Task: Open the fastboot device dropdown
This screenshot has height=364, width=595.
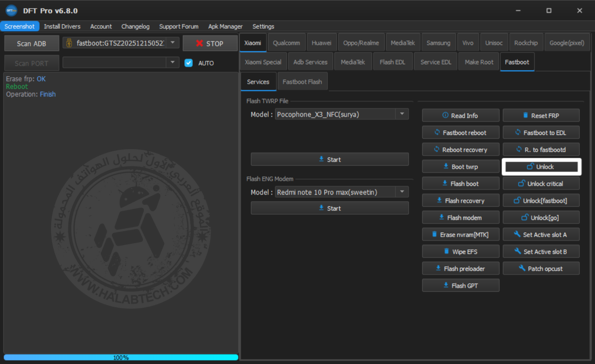Action: (x=172, y=43)
